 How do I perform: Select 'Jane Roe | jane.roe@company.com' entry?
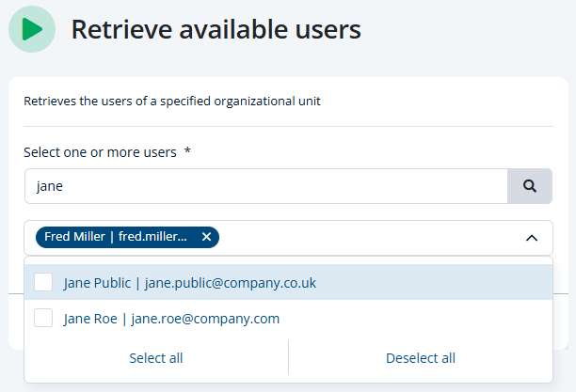click(x=288, y=318)
